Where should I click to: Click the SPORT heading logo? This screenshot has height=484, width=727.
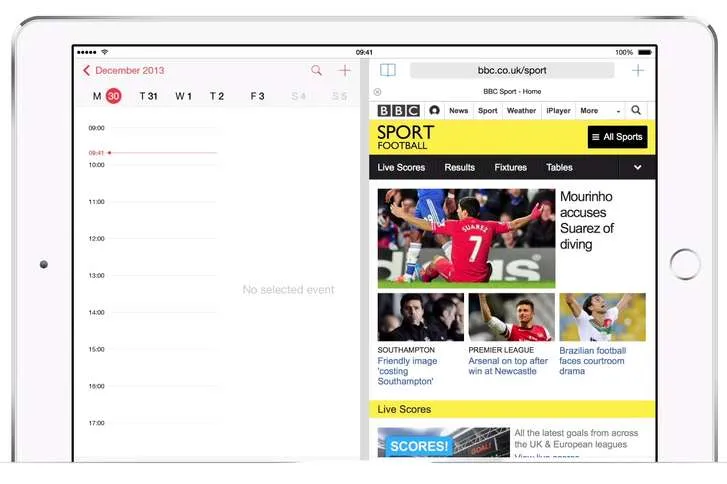pos(405,132)
